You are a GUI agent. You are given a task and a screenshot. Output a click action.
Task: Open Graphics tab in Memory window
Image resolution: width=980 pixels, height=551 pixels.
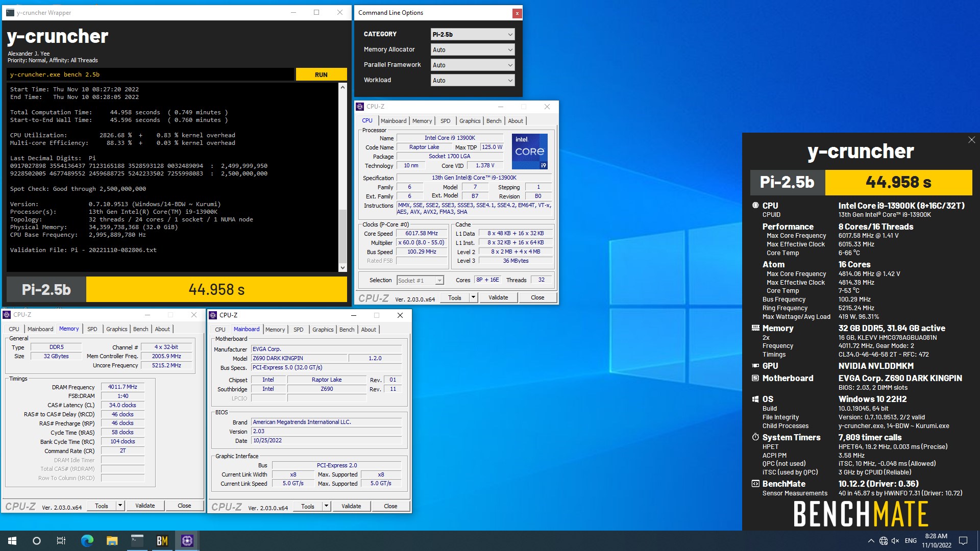point(117,329)
